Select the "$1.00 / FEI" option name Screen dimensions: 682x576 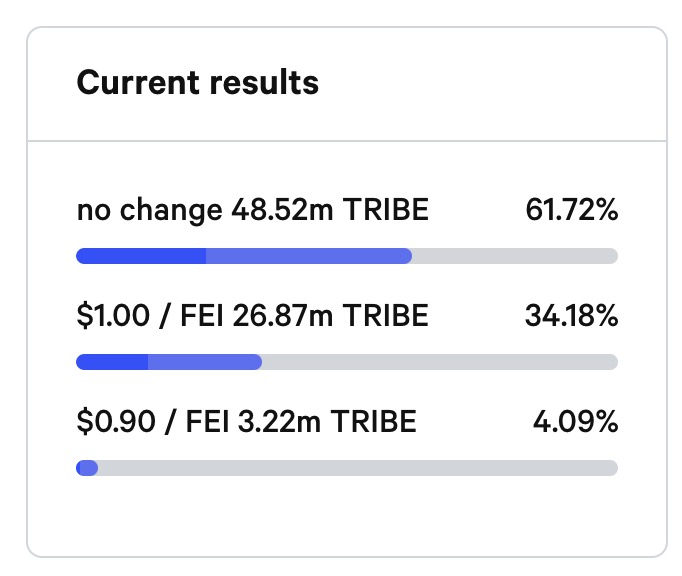coord(149,316)
